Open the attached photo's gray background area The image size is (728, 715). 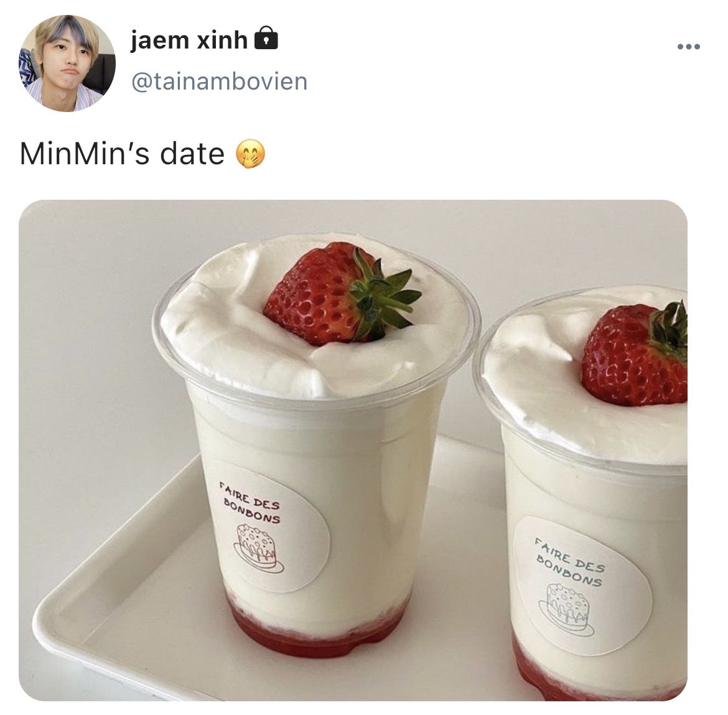click(x=93, y=325)
